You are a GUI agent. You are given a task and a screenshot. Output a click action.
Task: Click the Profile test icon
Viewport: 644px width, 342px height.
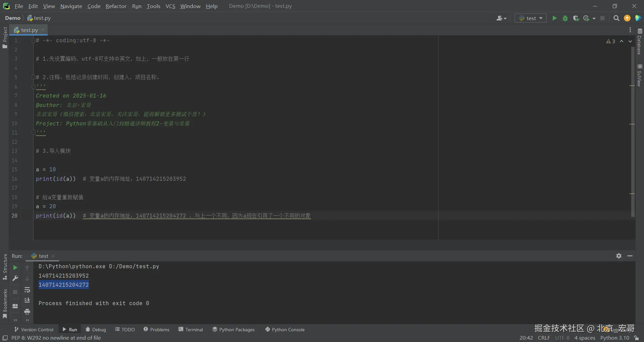(x=586, y=18)
